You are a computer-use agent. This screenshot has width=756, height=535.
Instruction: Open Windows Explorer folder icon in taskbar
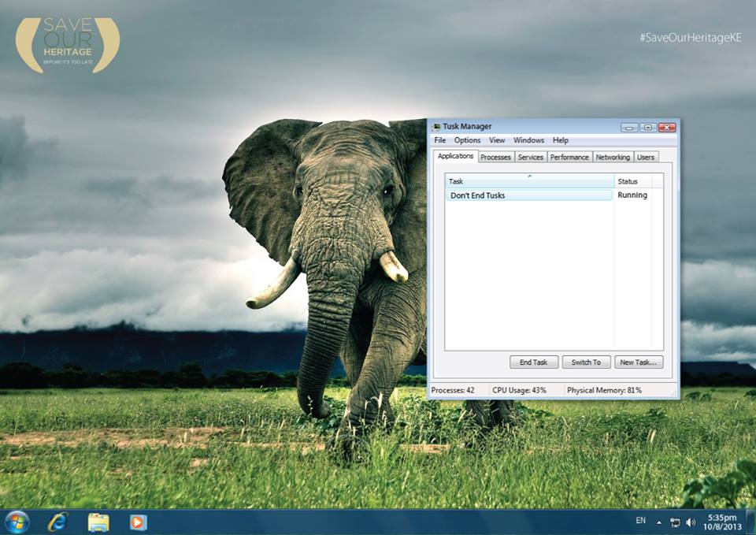click(98, 522)
